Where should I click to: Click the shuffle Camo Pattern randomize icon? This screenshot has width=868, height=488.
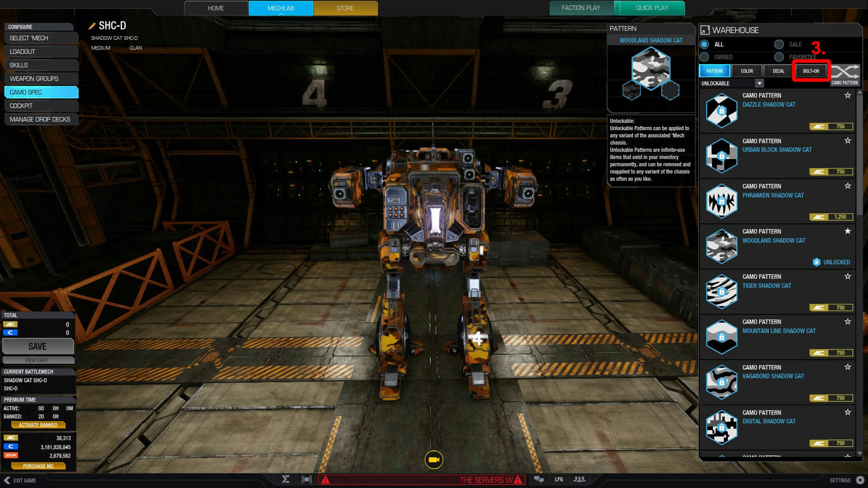845,72
